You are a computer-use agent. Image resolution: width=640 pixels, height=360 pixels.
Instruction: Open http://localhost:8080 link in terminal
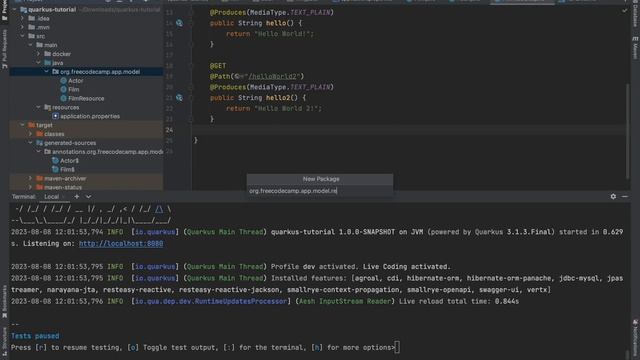click(x=121, y=243)
